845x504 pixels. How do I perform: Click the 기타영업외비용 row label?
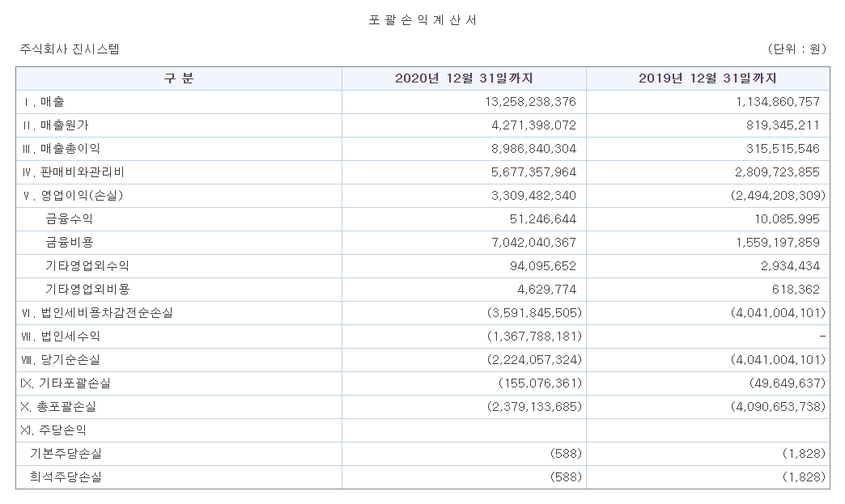pyautogui.click(x=87, y=289)
